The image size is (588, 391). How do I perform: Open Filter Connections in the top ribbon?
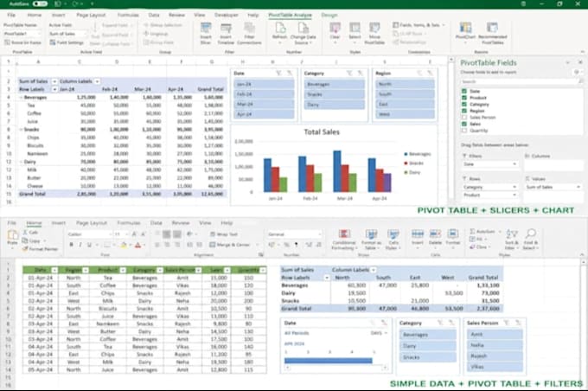tap(249, 33)
